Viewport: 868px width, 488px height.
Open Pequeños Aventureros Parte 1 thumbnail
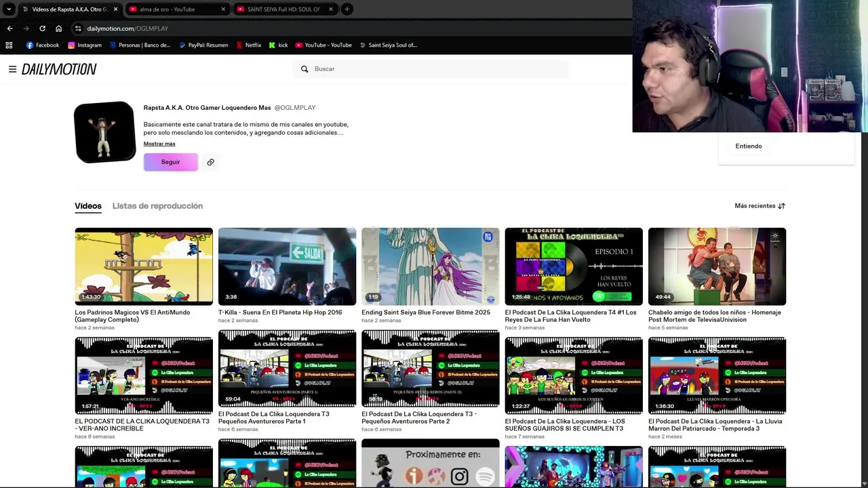[287, 369]
